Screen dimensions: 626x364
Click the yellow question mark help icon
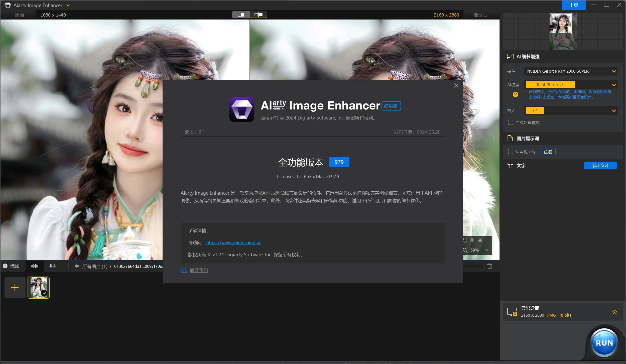pos(515,94)
